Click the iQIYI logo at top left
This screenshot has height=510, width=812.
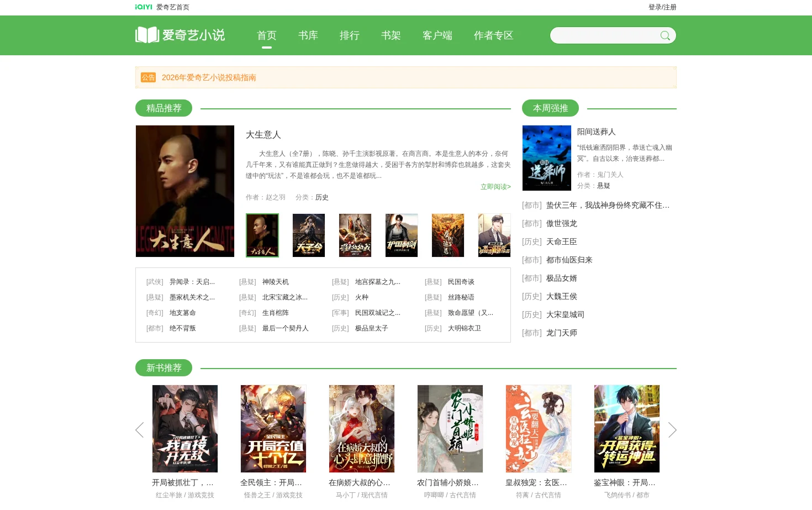144,7
